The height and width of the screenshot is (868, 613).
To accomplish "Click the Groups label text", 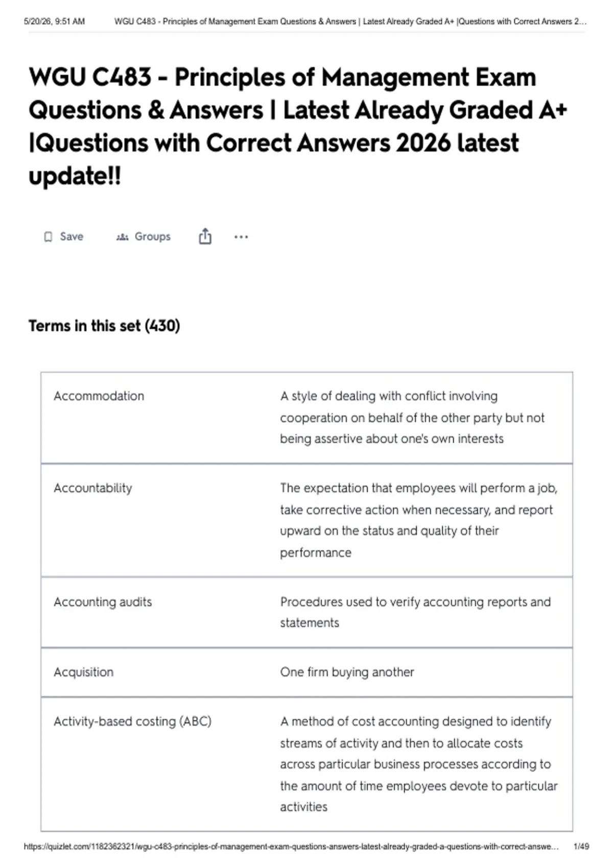I will click(x=152, y=236).
